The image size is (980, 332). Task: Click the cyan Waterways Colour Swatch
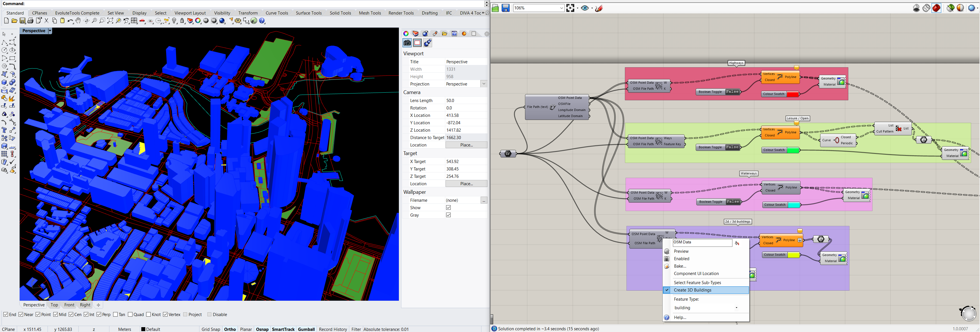point(794,205)
